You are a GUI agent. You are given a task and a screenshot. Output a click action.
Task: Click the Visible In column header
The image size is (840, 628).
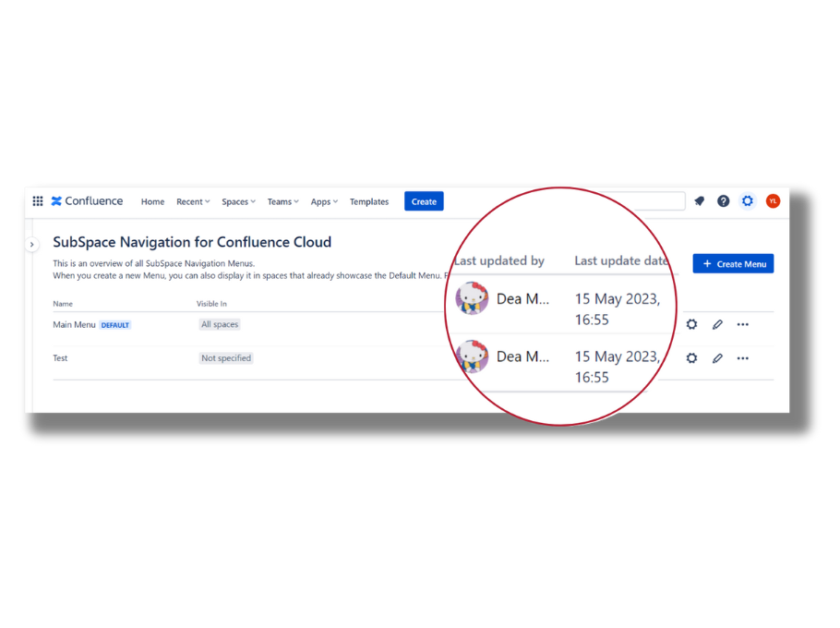[x=211, y=303]
